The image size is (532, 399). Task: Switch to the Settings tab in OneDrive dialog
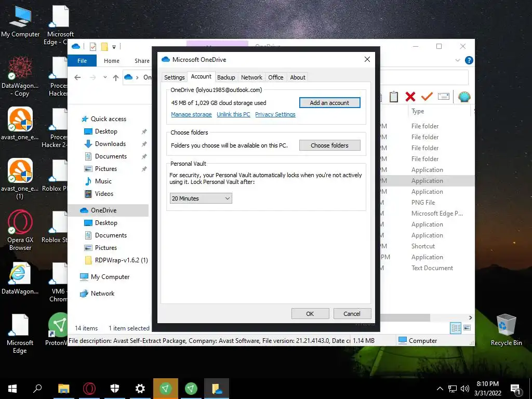[x=175, y=77]
